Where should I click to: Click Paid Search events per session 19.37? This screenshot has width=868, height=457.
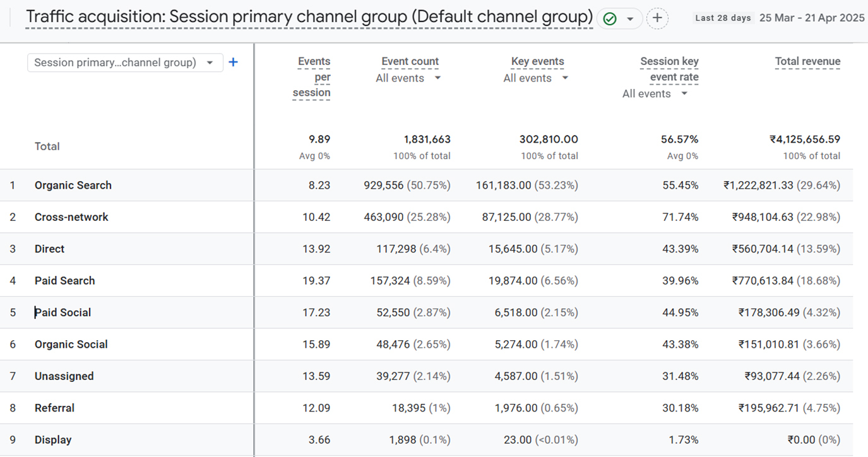[316, 281]
